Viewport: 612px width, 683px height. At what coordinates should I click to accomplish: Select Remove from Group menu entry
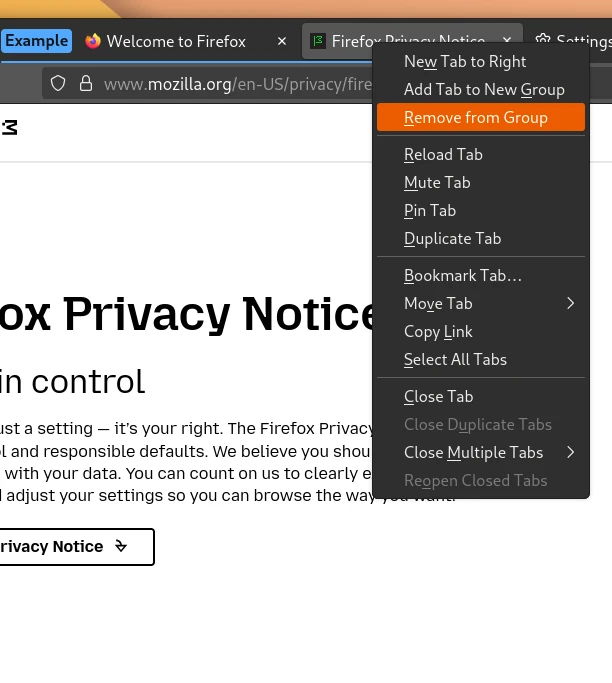(481, 117)
